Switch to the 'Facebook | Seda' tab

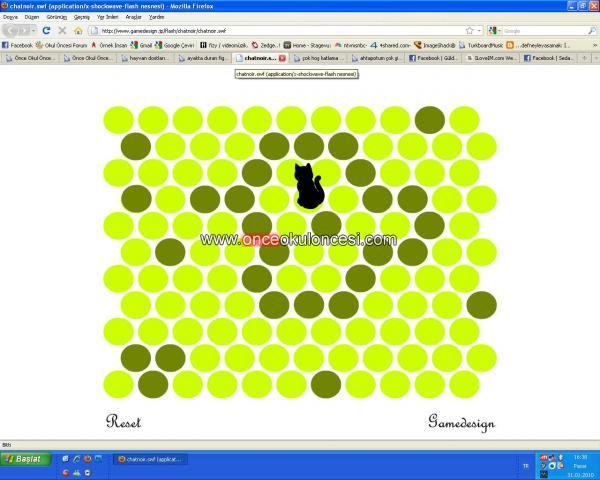549,58
